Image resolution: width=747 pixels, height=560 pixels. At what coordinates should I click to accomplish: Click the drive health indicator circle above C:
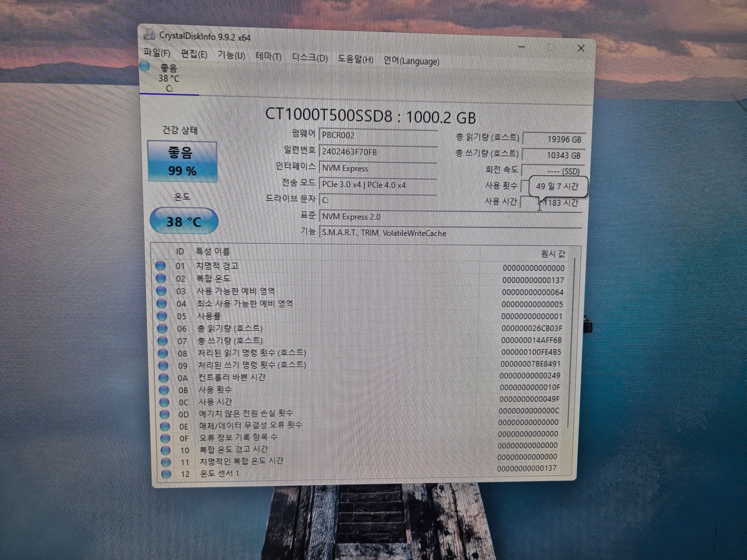[145, 66]
